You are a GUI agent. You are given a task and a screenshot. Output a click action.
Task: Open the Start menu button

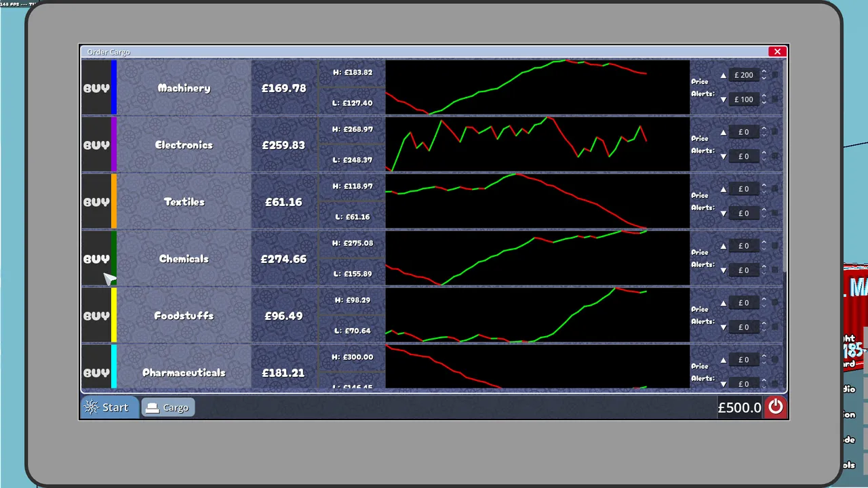110,407
